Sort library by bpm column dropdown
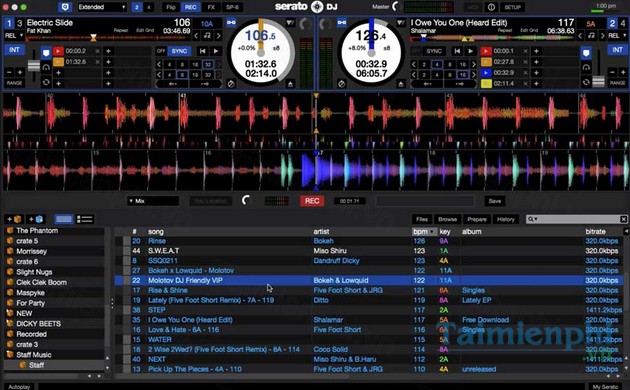This screenshot has height=390, width=630. click(424, 232)
